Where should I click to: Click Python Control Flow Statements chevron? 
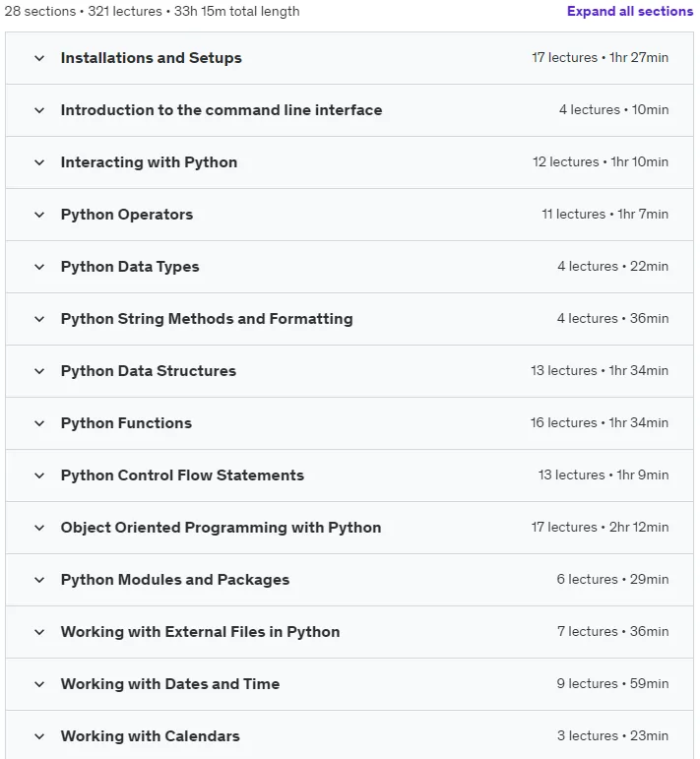click(39, 475)
